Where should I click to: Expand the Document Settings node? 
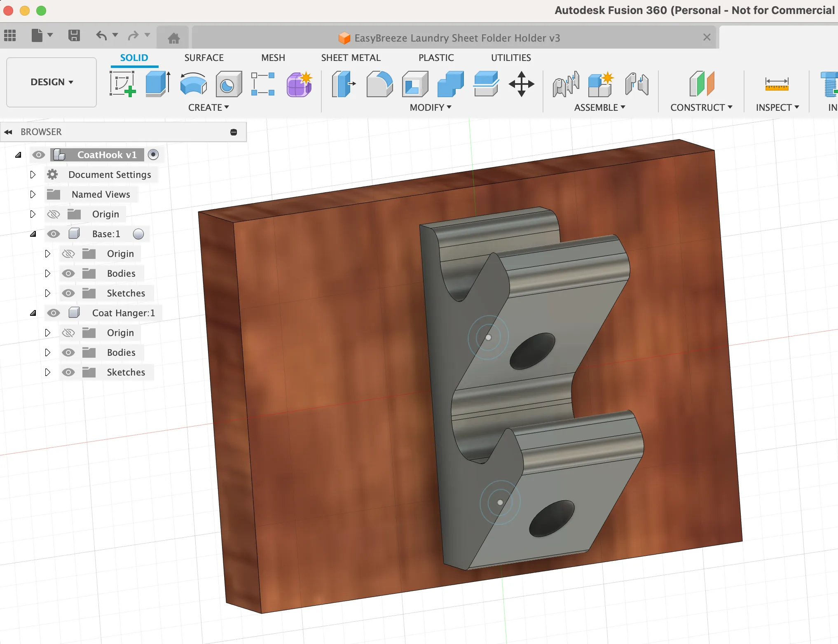click(x=33, y=175)
